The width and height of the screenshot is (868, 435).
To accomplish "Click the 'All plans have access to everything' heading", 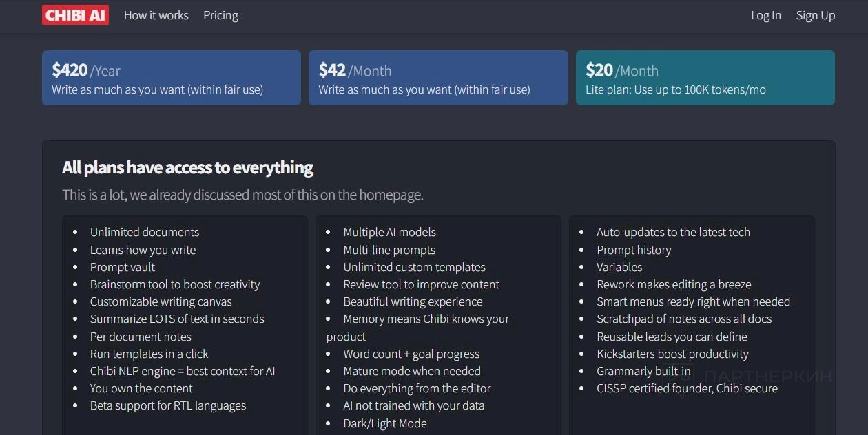I will (187, 167).
